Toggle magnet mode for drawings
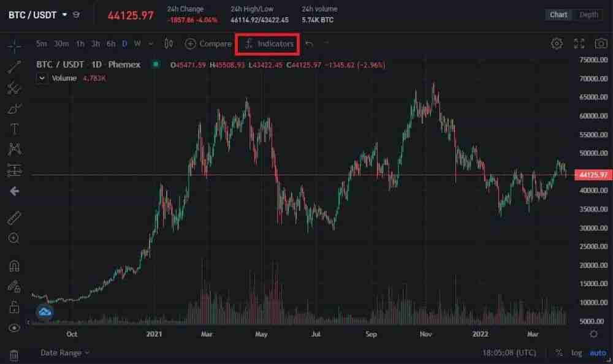The height and width of the screenshot is (364, 613). 14,266
